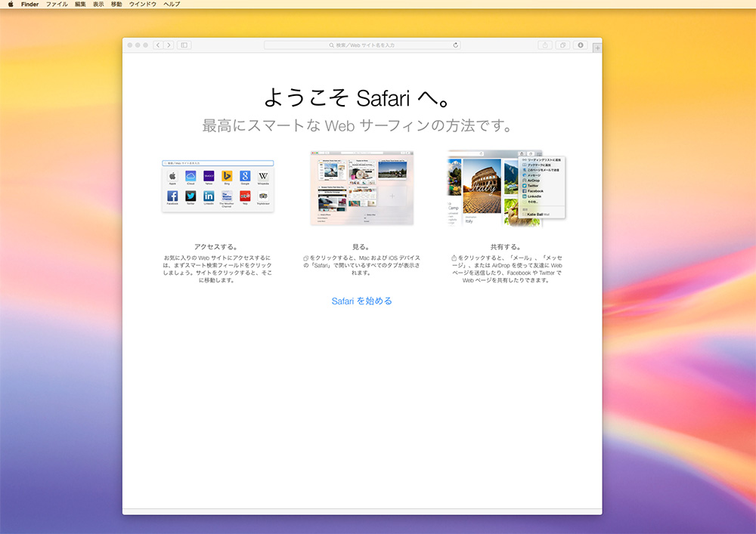Zoom the Safari window with green button

145,45
